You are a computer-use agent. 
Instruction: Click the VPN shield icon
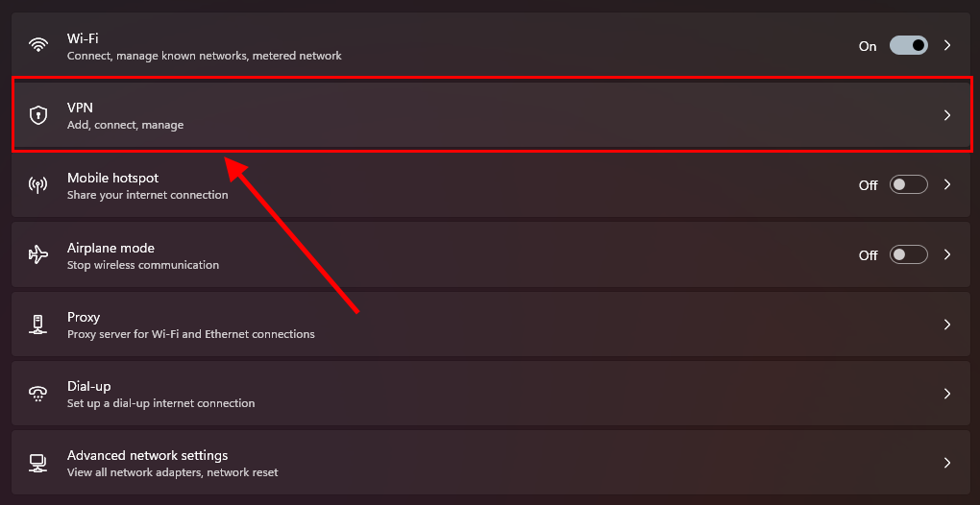38,115
